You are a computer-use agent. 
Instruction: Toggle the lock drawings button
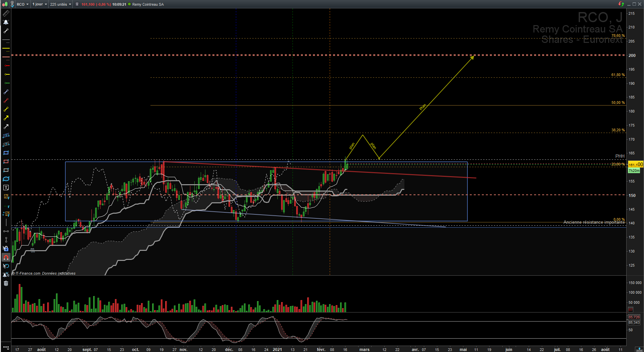click(x=6, y=249)
